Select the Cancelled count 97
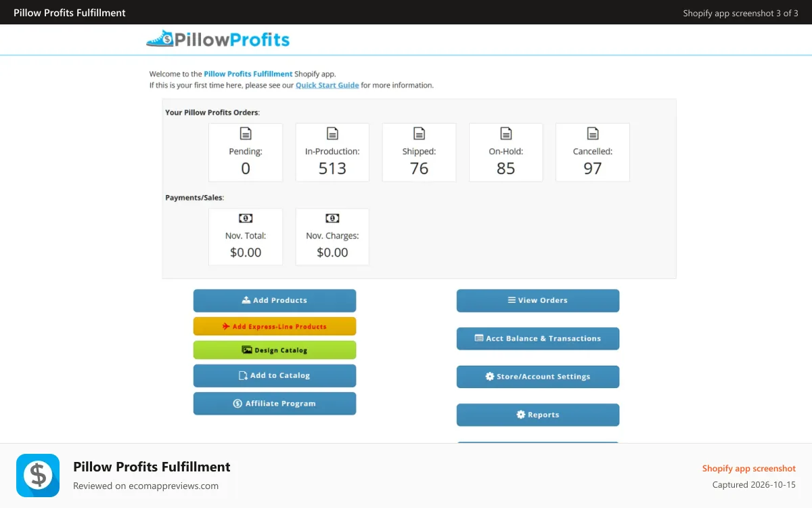The width and height of the screenshot is (812, 508). point(593,169)
